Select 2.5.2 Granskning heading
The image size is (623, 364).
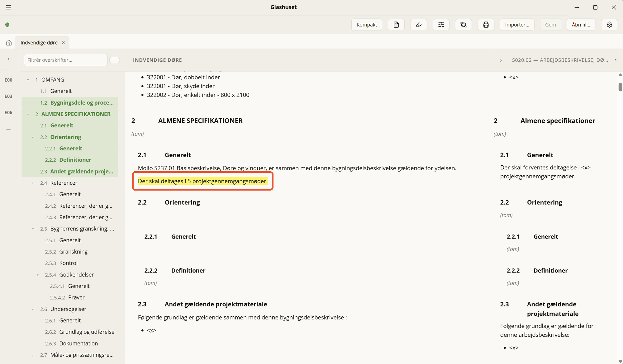(x=70, y=252)
